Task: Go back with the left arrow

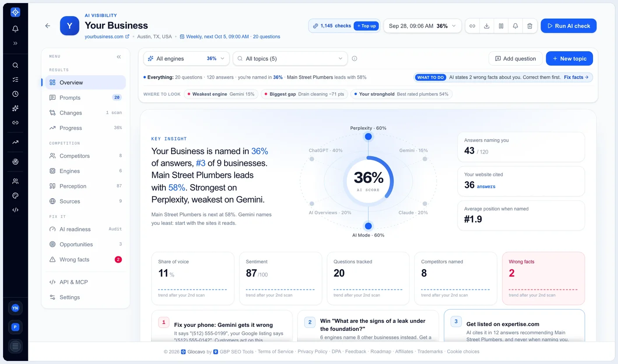Action: 48,26
